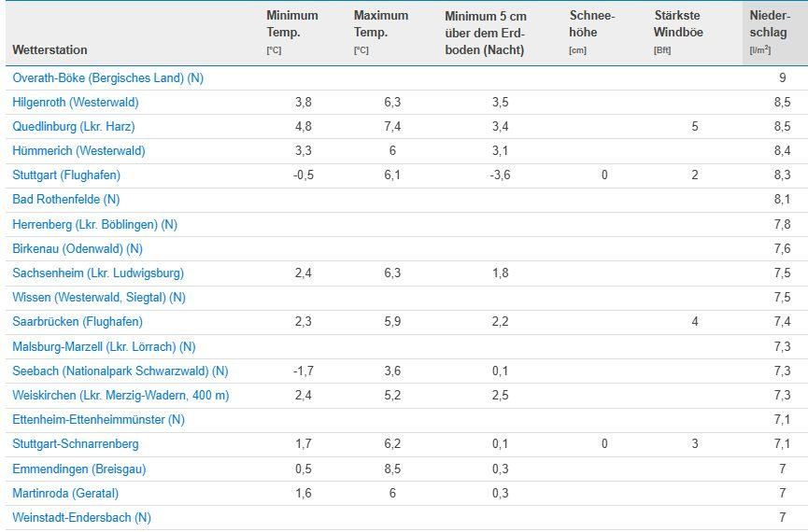The width and height of the screenshot is (808, 532).
Task: Open Stuttgart (Flughafen) weather station
Action: (66, 175)
